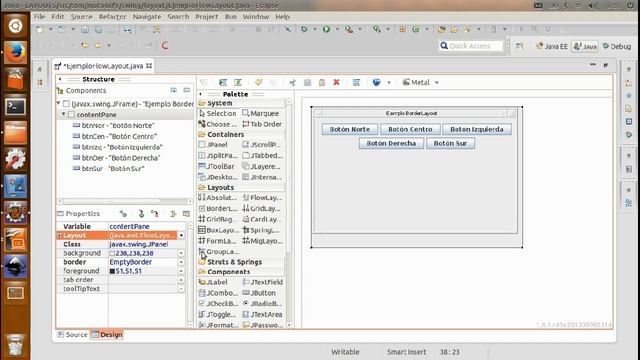Open Firefox from the Ubuntu launcher
This screenshot has height=360, width=640.
(16, 52)
